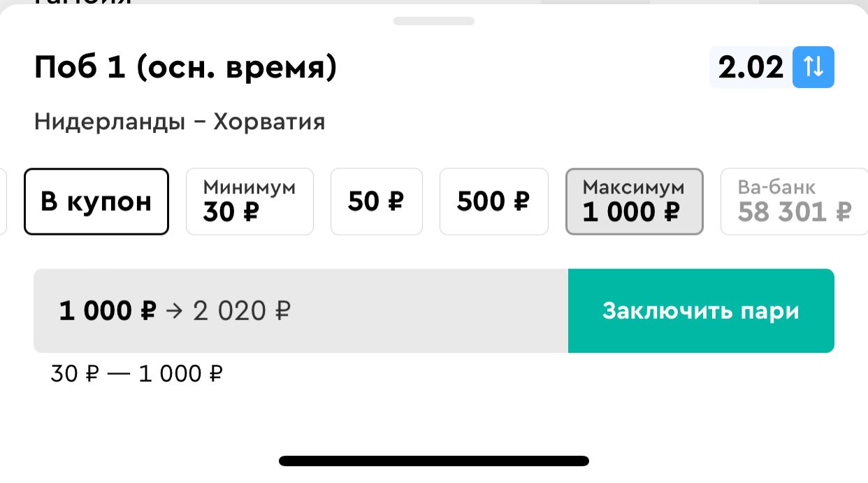Select the Максимум 1 000 ₽ stake
Screen dimensions: 868x483
click(634, 201)
